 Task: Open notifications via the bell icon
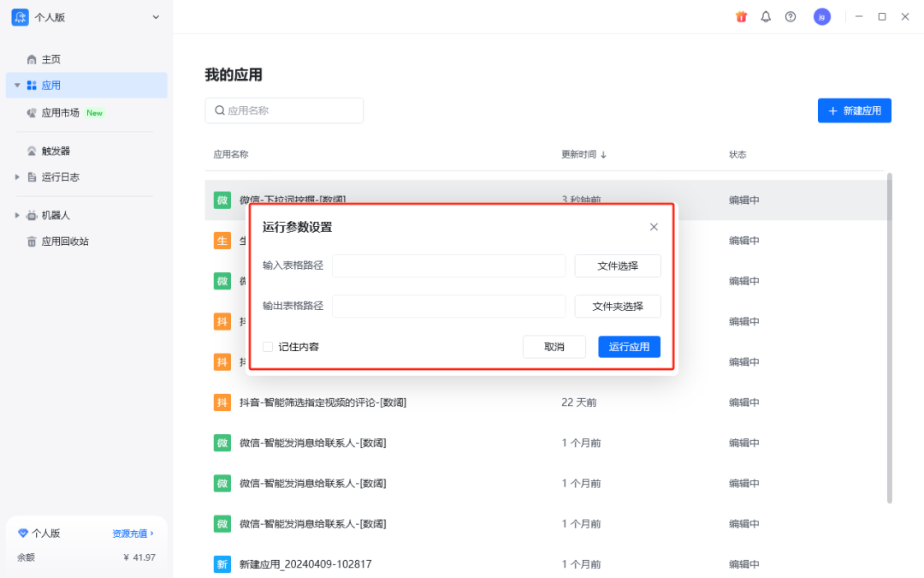[x=766, y=16]
